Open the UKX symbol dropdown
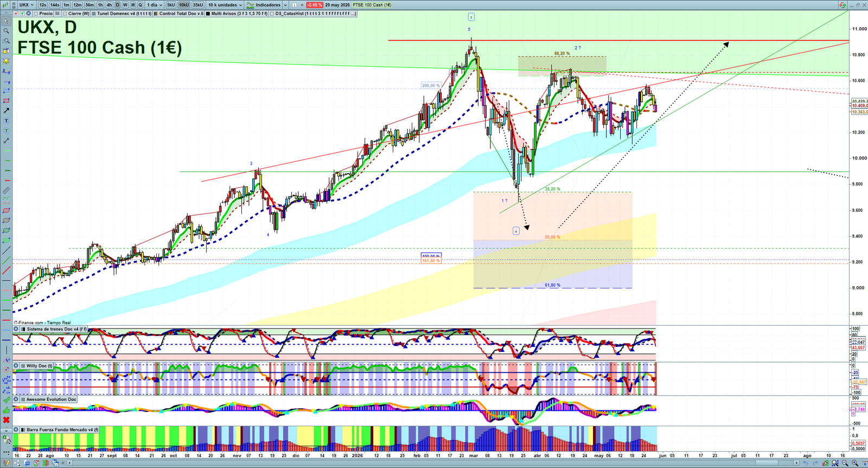This screenshot has height=468, width=868. click(27, 5)
